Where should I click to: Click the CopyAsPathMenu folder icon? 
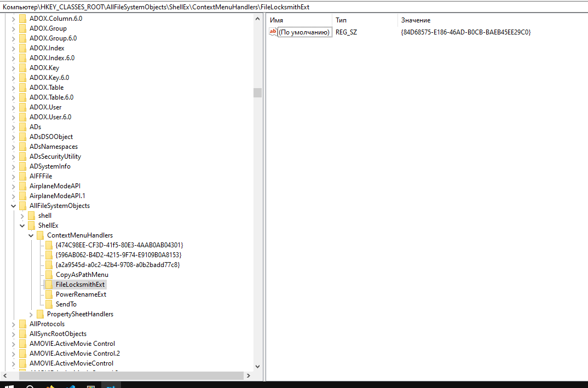(x=49, y=274)
